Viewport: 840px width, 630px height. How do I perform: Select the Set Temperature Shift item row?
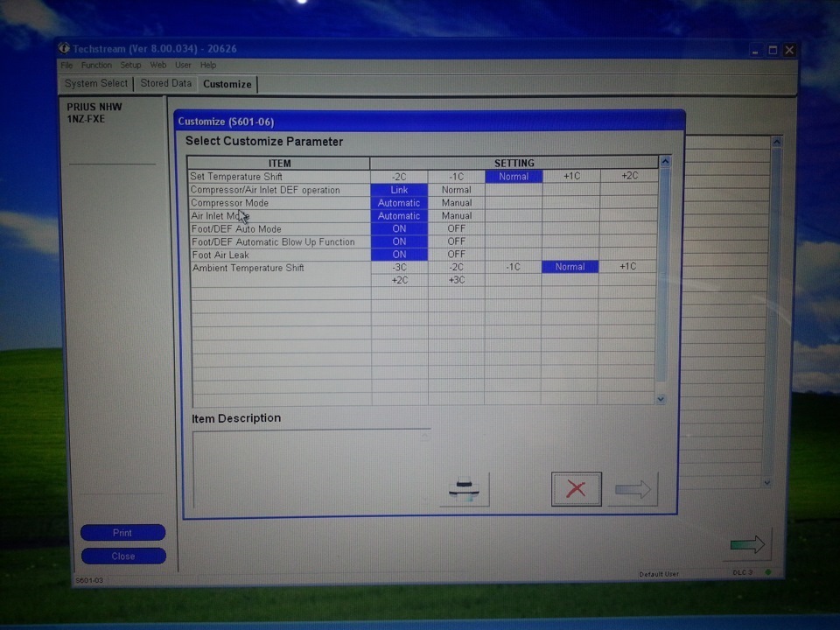[278, 176]
